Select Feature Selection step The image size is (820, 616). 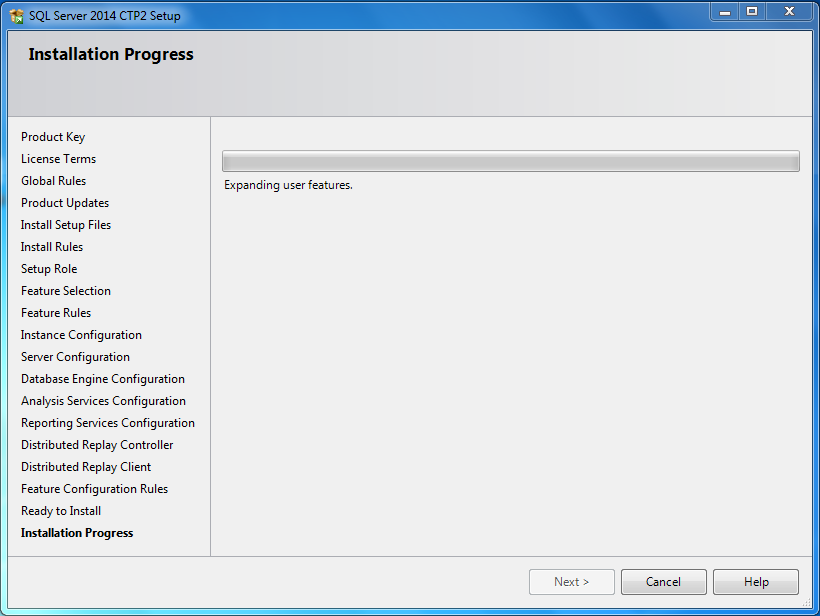click(x=66, y=291)
